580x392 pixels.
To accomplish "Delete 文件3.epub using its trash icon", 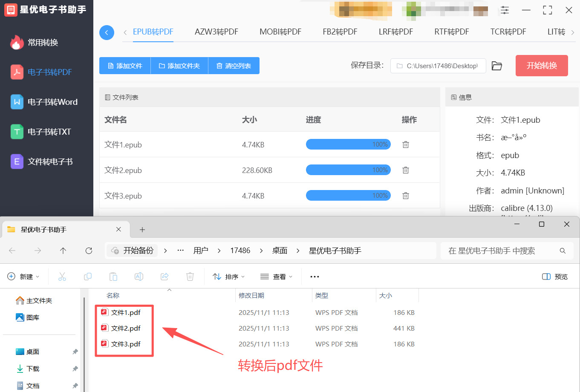I will (406, 196).
